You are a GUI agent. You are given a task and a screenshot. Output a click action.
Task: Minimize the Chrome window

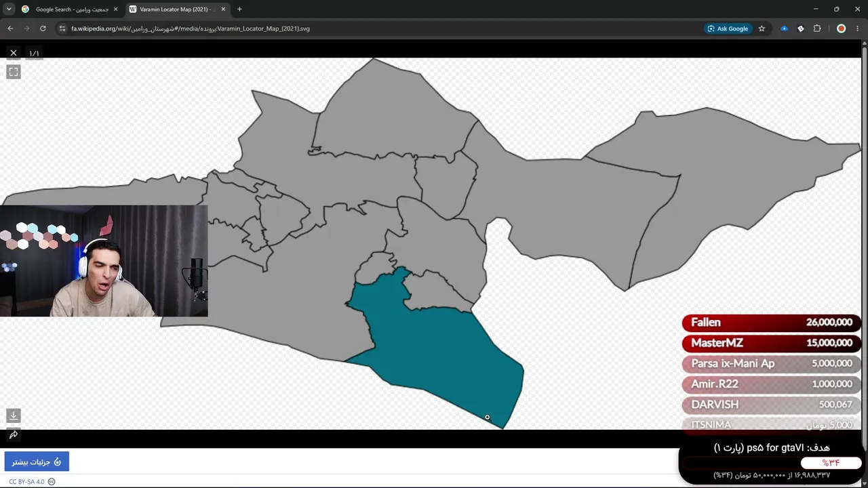816,9
